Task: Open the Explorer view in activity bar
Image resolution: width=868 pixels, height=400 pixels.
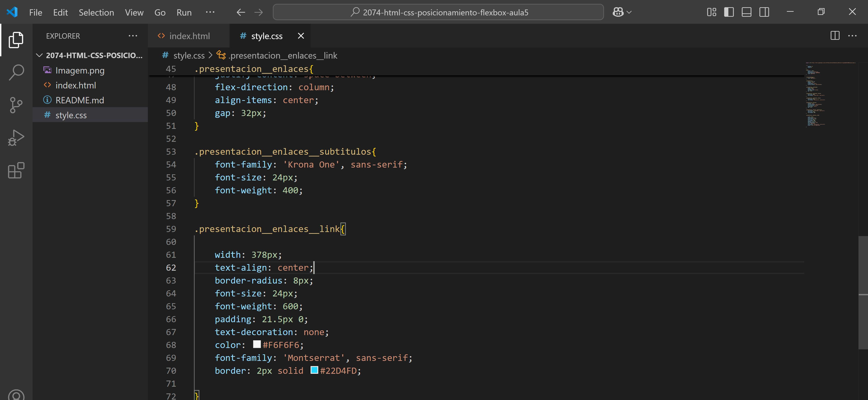Action: 16,40
